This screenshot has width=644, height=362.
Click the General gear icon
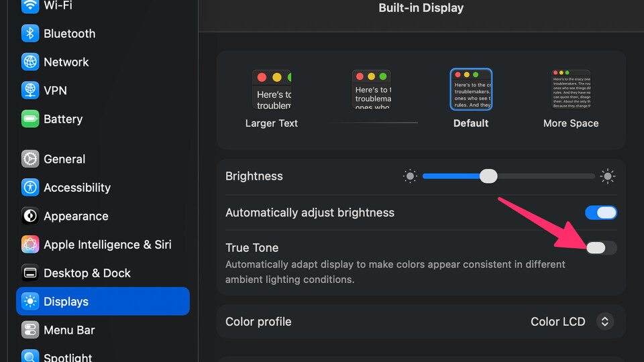30,159
